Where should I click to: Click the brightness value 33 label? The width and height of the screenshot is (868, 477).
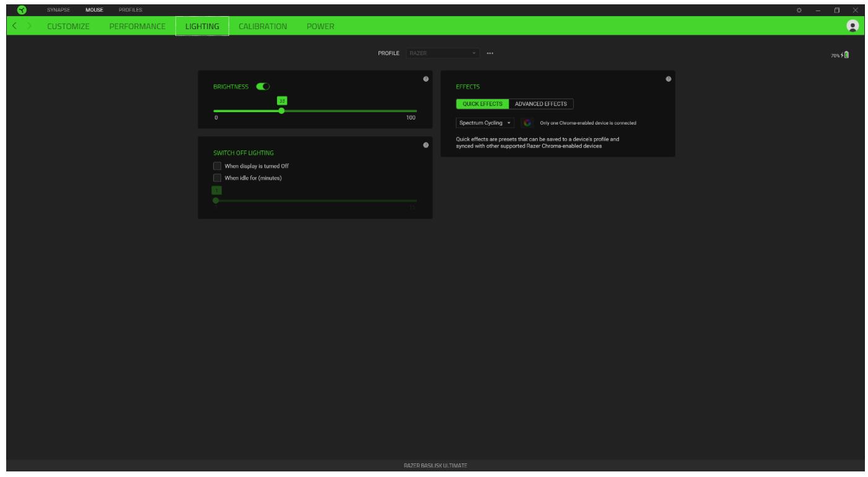(x=282, y=100)
